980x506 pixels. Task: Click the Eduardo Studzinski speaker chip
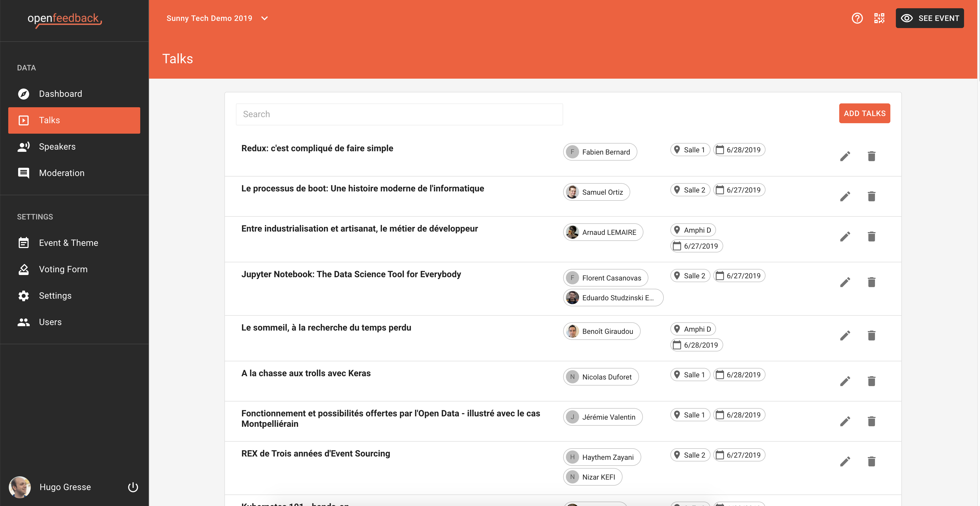pos(613,298)
